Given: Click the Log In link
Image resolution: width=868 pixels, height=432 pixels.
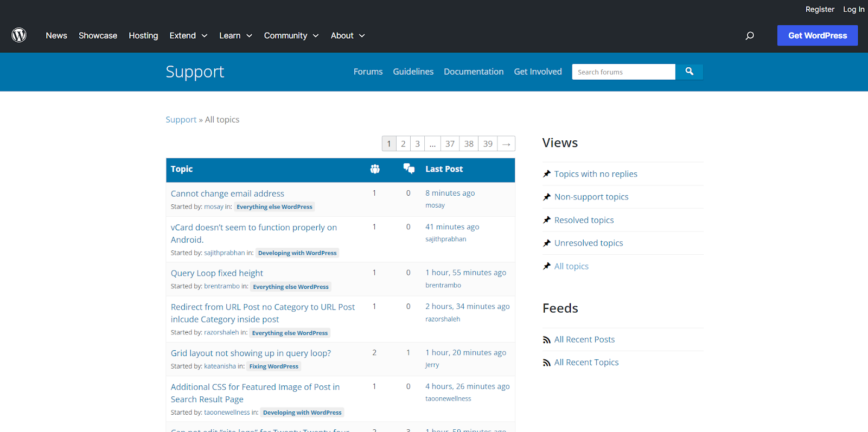Looking at the screenshot, I should point(854,9).
